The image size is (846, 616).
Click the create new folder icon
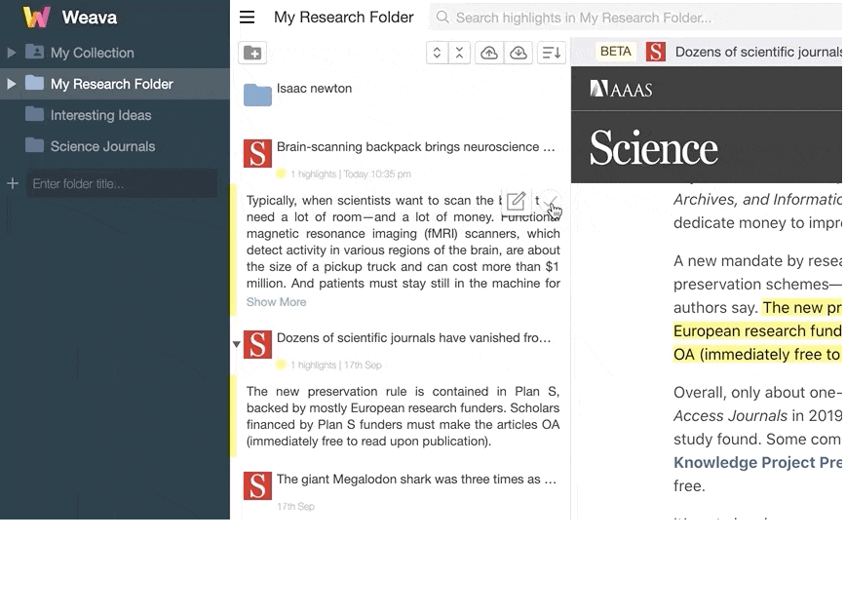(x=252, y=53)
